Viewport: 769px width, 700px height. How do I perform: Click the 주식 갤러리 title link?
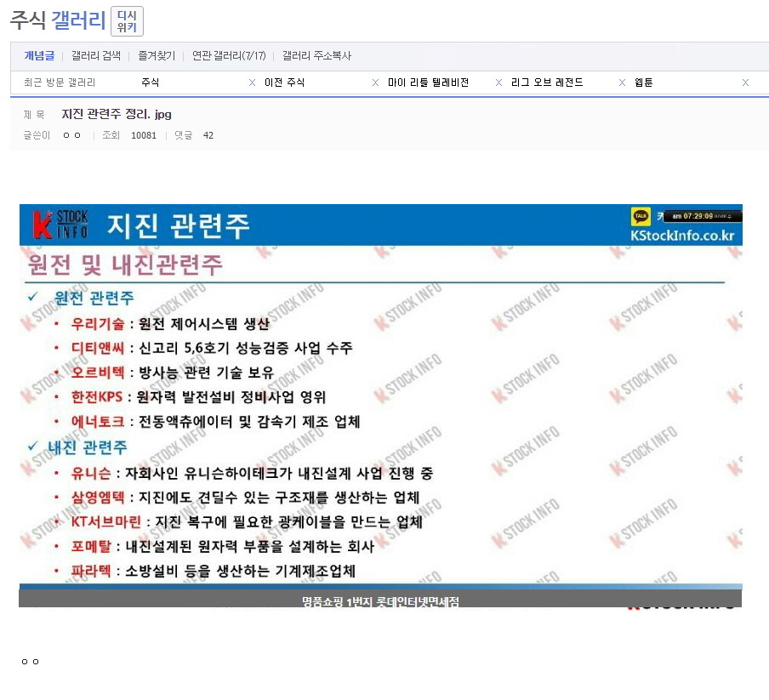(x=58, y=20)
